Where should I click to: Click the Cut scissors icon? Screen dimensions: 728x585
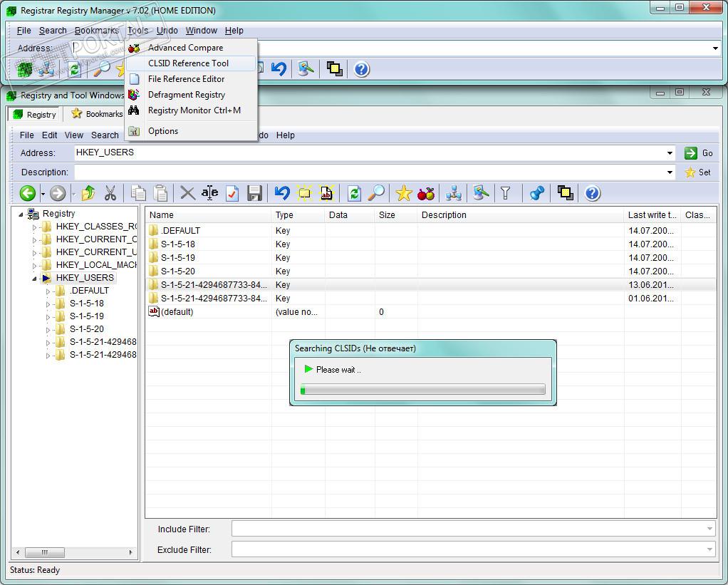tap(110, 193)
